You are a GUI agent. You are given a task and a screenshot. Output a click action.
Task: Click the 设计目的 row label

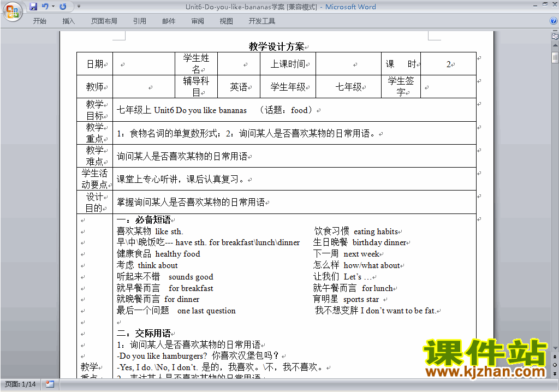[x=95, y=202]
